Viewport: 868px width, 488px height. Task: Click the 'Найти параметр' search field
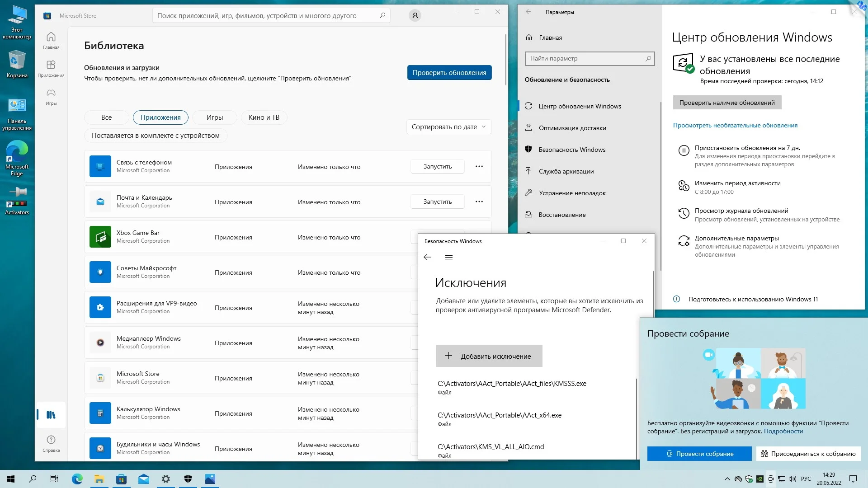click(586, 59)
